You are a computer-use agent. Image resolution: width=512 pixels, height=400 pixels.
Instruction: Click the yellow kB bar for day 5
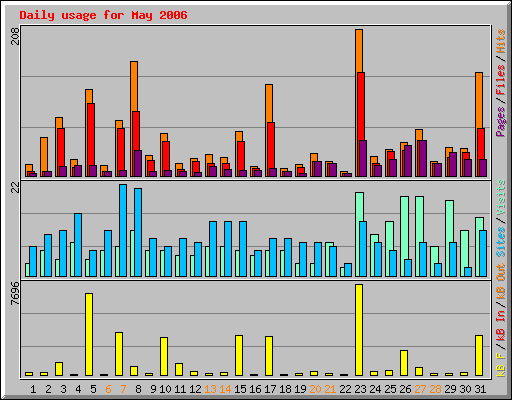tap(89, 334)
